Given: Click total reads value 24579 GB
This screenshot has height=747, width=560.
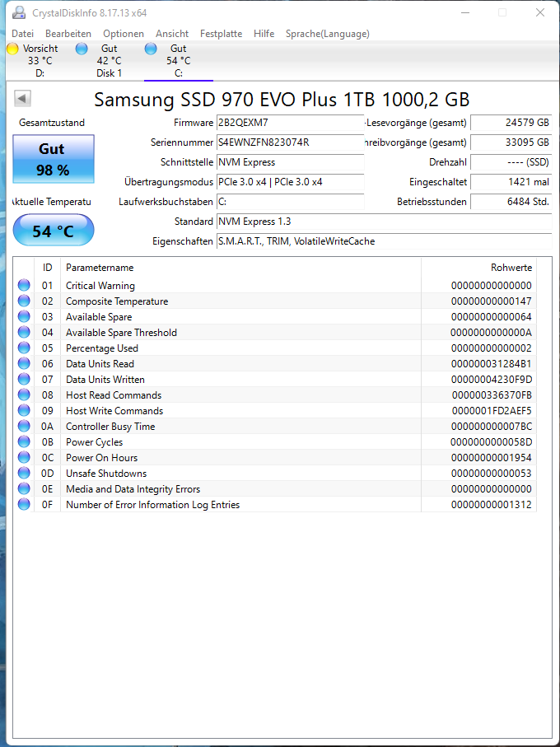Looking at the screenshot, I should click(511, 123).
